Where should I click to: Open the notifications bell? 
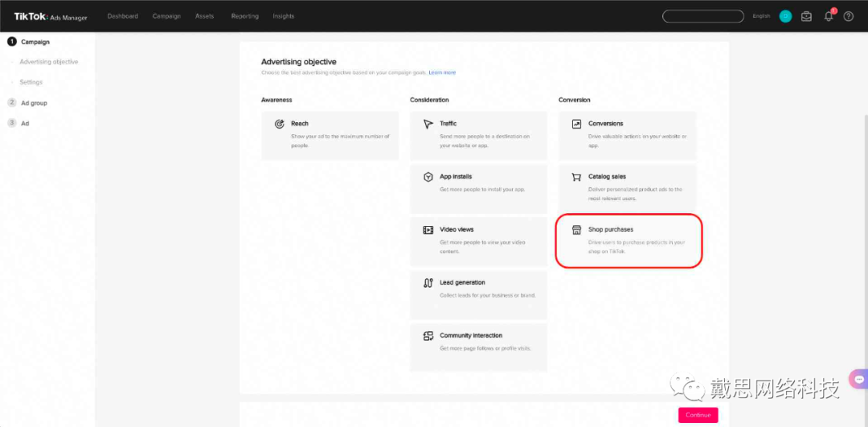pos(829,16)
